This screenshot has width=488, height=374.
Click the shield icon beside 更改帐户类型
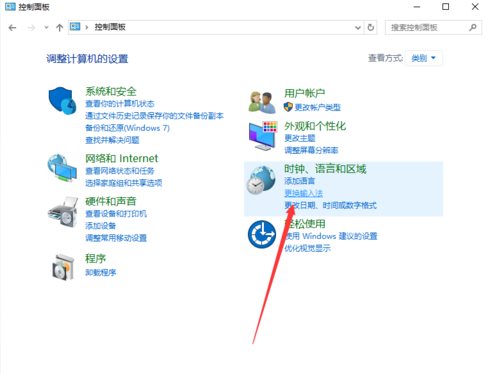(x=288, y=107)
